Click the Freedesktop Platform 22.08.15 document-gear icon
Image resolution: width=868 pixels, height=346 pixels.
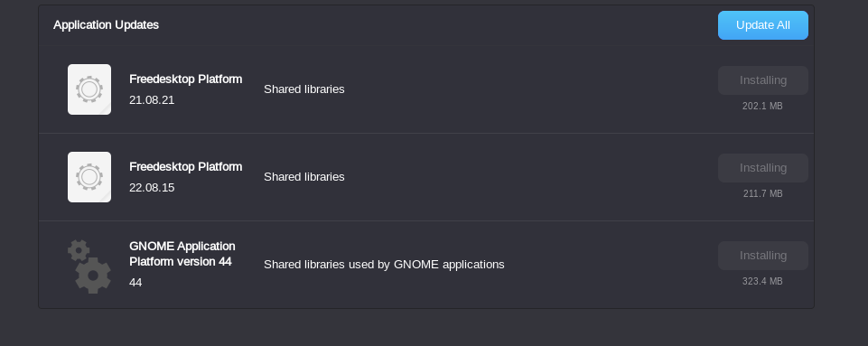tap(89, 177)
